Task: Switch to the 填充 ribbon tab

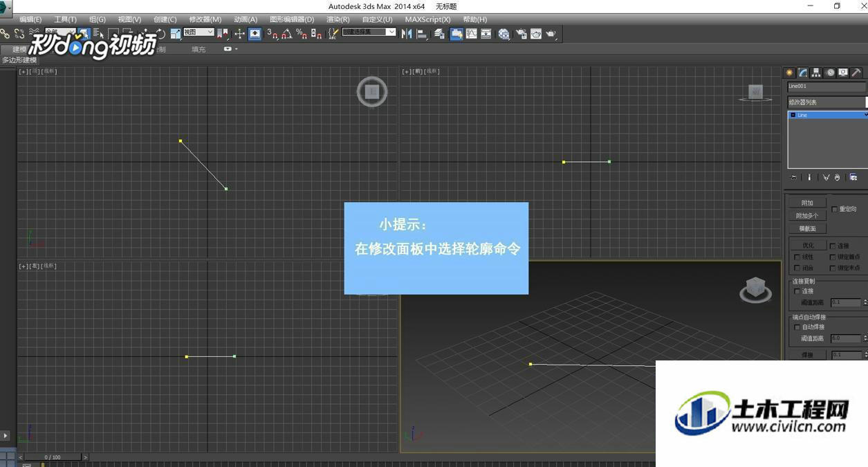Action: [x=198, y=49]
